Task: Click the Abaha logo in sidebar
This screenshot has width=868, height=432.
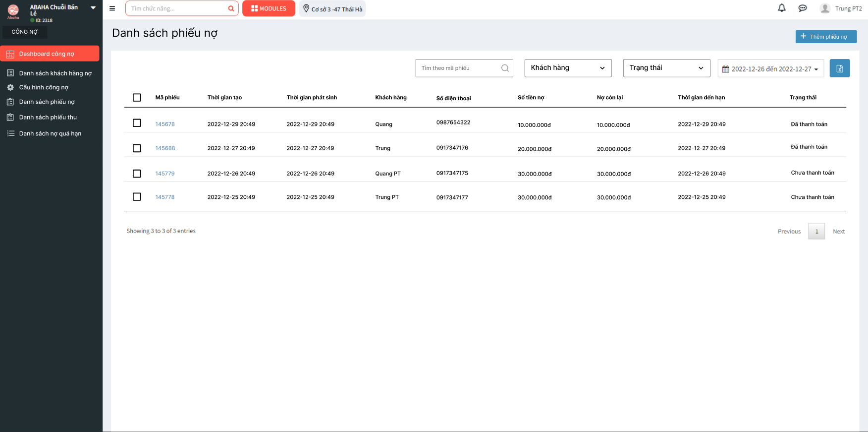Action: [13, 11]
